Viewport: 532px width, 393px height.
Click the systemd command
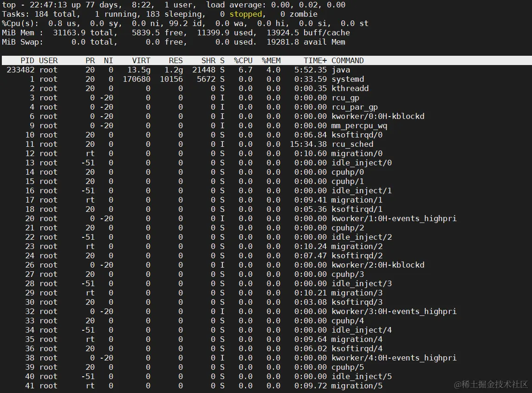pyautogui.click(x=348, y=79)
